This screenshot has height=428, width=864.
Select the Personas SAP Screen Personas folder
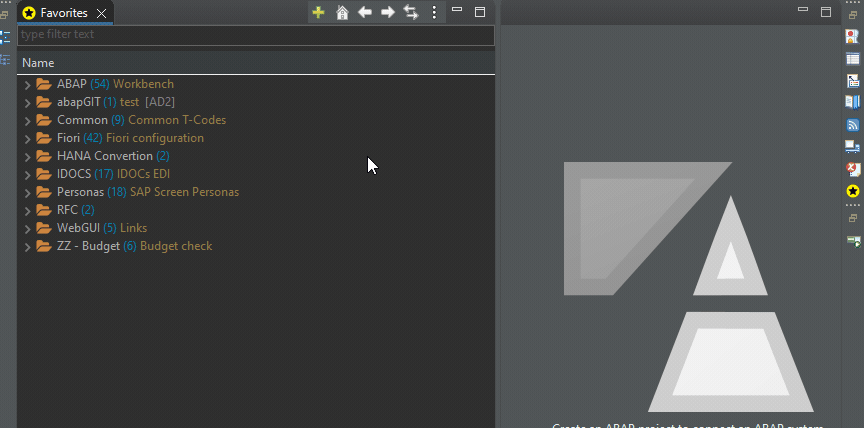pos(148,192)
